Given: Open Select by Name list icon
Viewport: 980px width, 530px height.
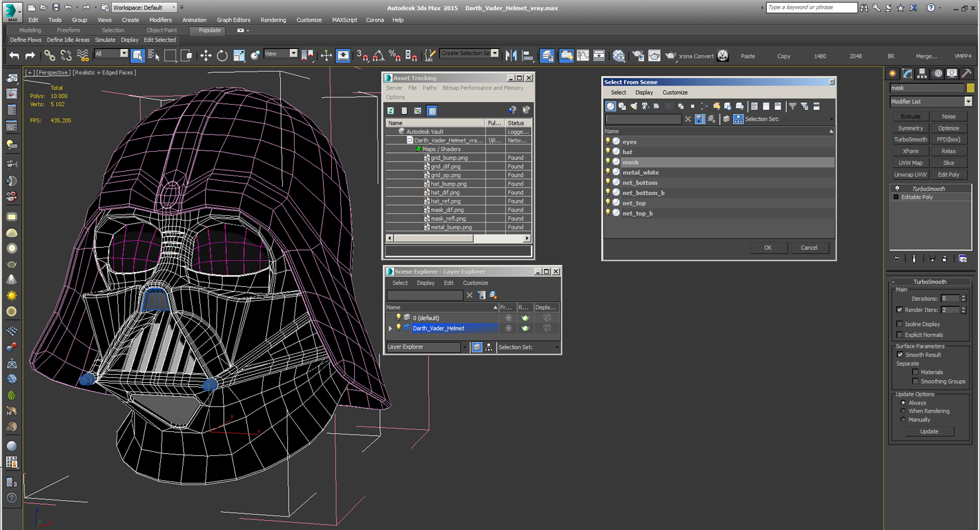Looking at the screenshot, I should coord(154,56).
